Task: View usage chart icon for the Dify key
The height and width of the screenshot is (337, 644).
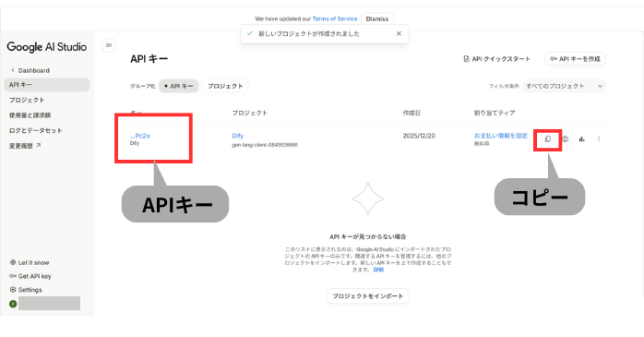Action: [581, 139]
